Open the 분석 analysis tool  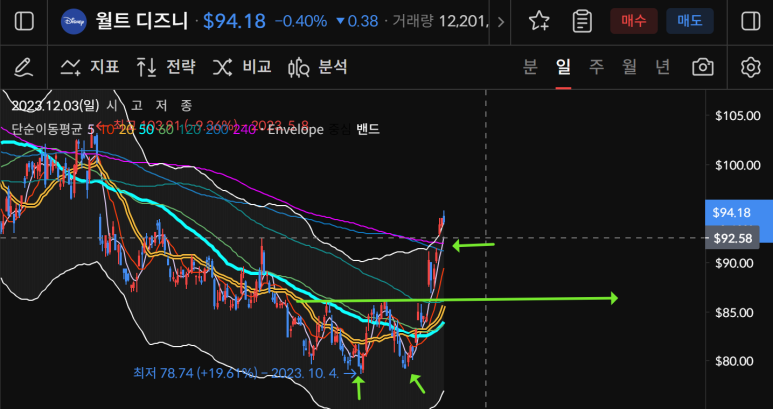(x=318, y=67)
